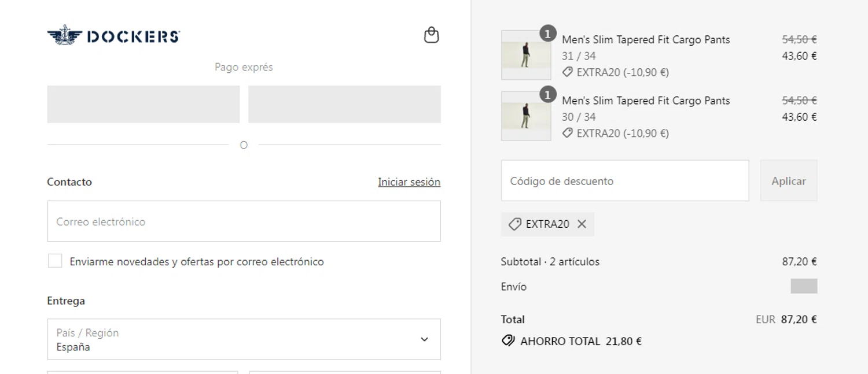Image resolution: width=868 pixels, height=374 pixels.
Task: Click the 'Envío' label
Action: [x=514, y=287]
